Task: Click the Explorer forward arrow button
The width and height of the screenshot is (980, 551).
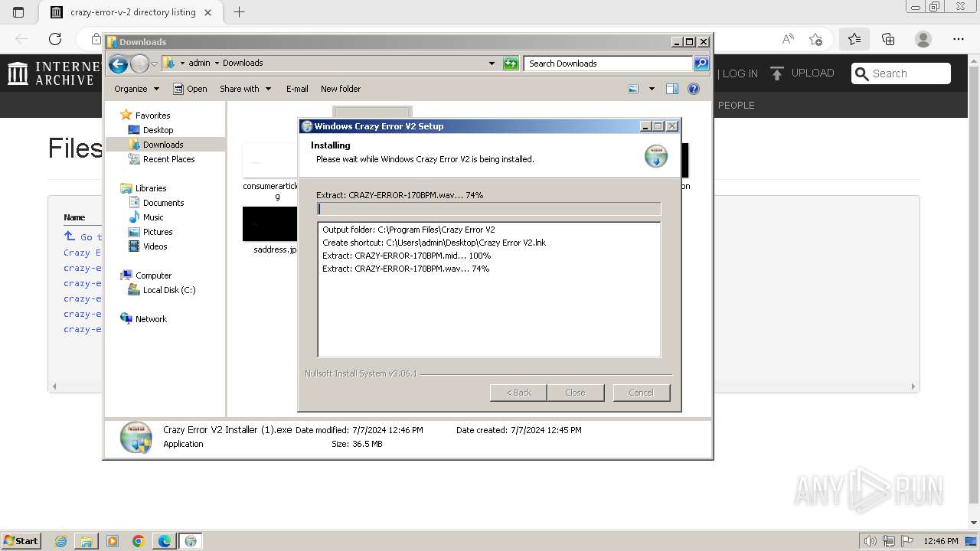Action: [x=139, y=64]
